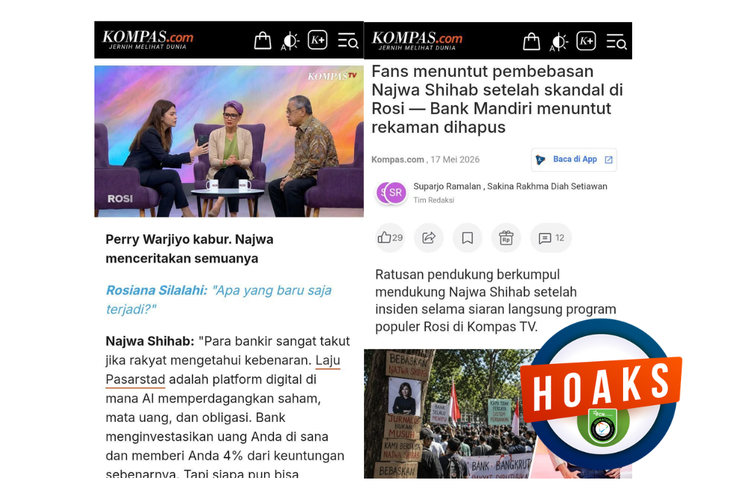Open the menu search icon on left header

click(348, 41)
